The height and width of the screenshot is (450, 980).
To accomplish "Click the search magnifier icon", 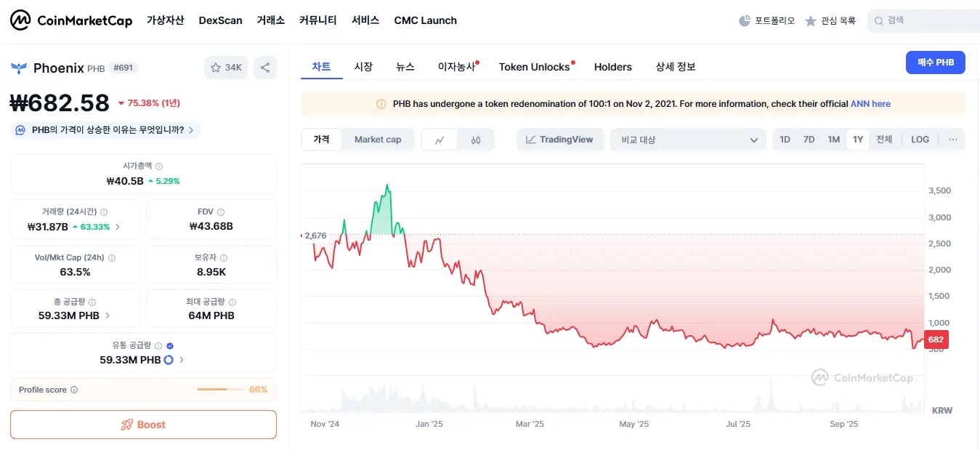I will coord(879,21).
